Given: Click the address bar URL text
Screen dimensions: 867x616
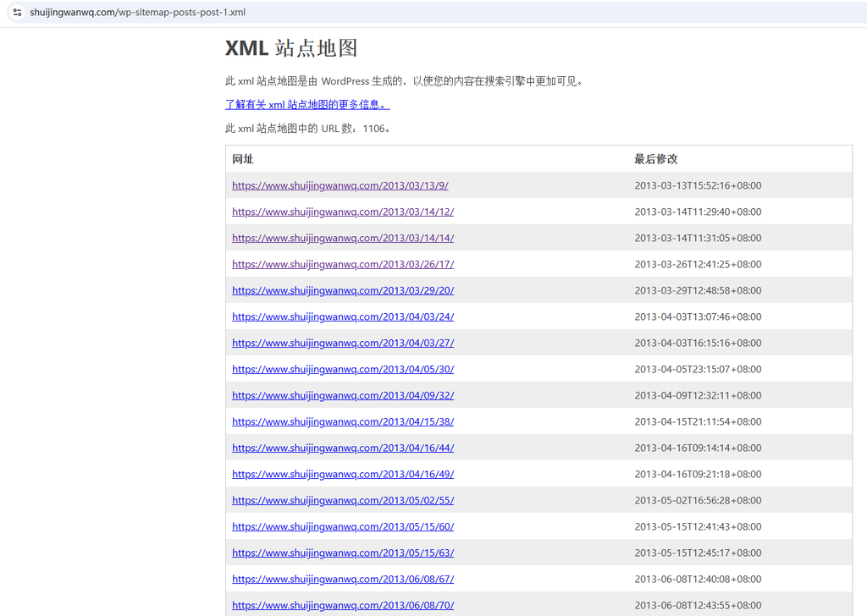Looking at the screenshot, I should (138, 12).
